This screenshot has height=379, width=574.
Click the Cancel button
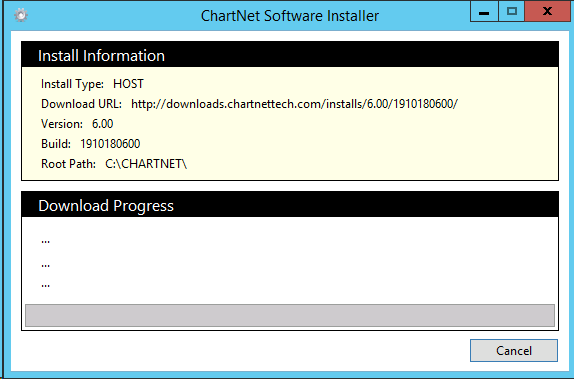pyautogui.click(x=514, y=350)
